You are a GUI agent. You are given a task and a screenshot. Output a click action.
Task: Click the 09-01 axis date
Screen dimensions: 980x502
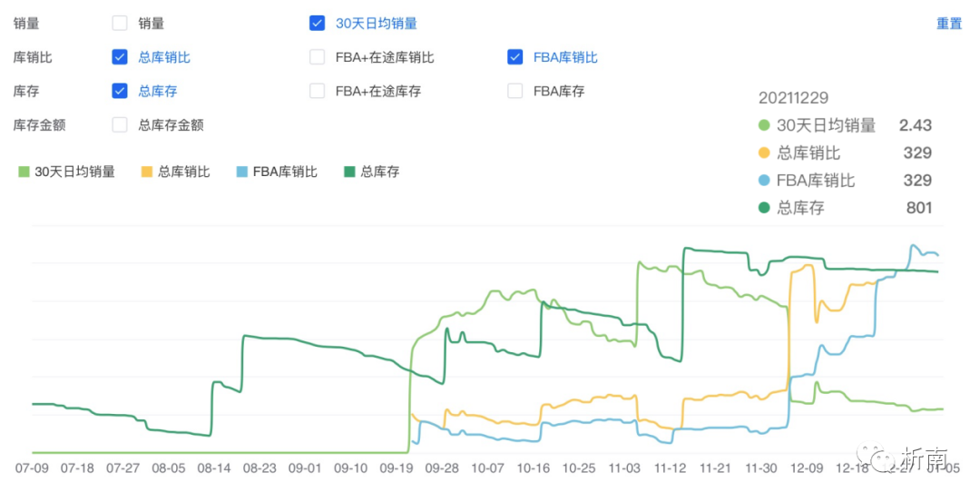[x=305, y=468]
